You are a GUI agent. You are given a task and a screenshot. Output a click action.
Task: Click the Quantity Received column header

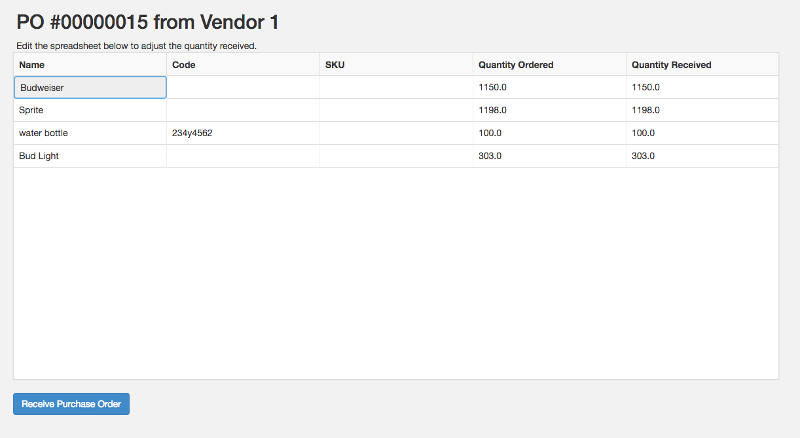point(703,65)
